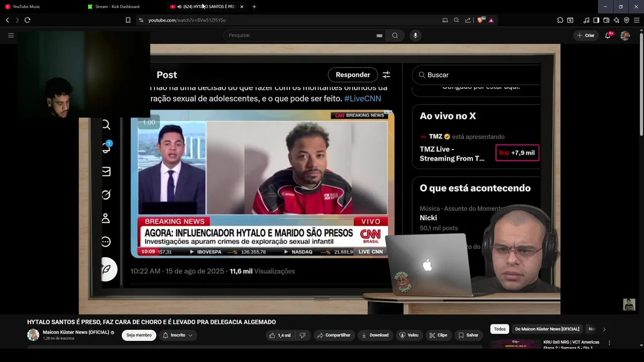The image size is (644, 362).
Task: Close the HYTALO SANTOS video tab
Action: (x=242, y=7)
